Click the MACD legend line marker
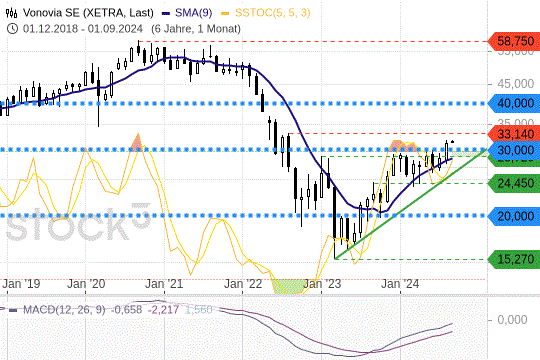540x360 pixels. 13,310
